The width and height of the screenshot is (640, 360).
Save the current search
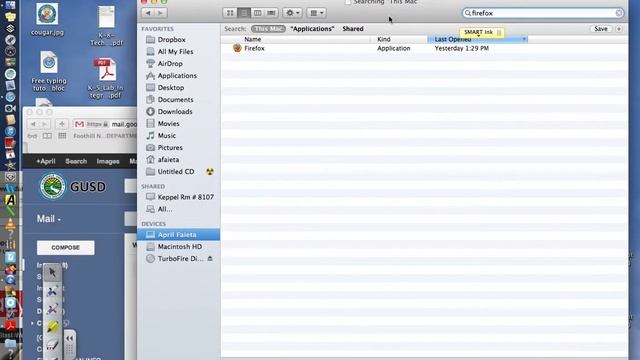[601, 29]
